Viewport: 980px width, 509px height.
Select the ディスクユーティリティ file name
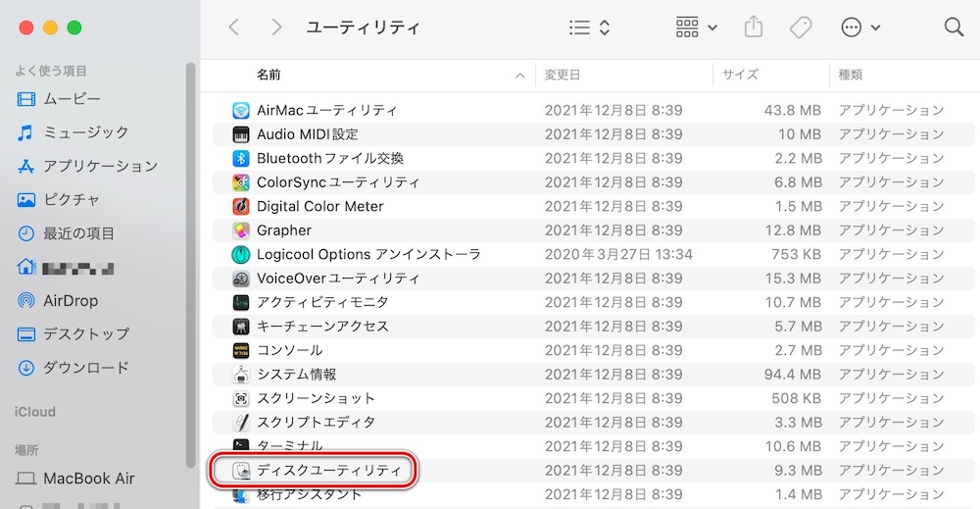328,470
